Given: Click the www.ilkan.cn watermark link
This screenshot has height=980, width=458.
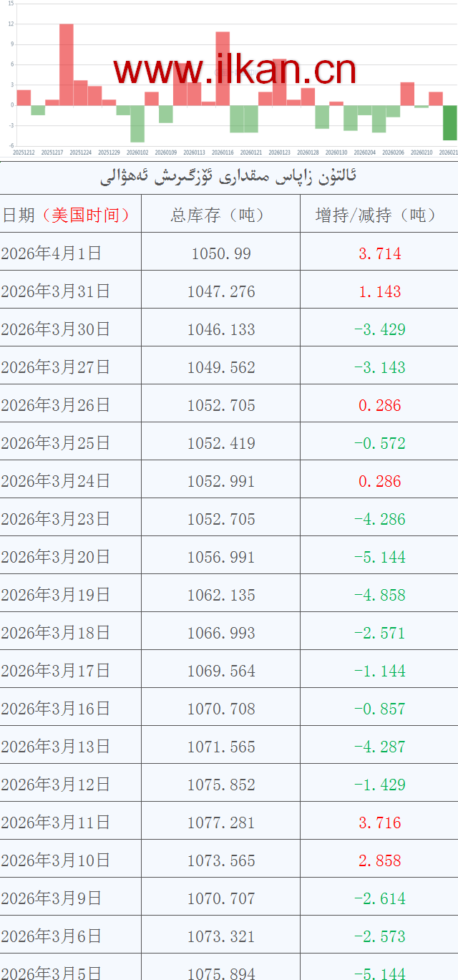Looking at the screenshot, I should coord(234,70).
